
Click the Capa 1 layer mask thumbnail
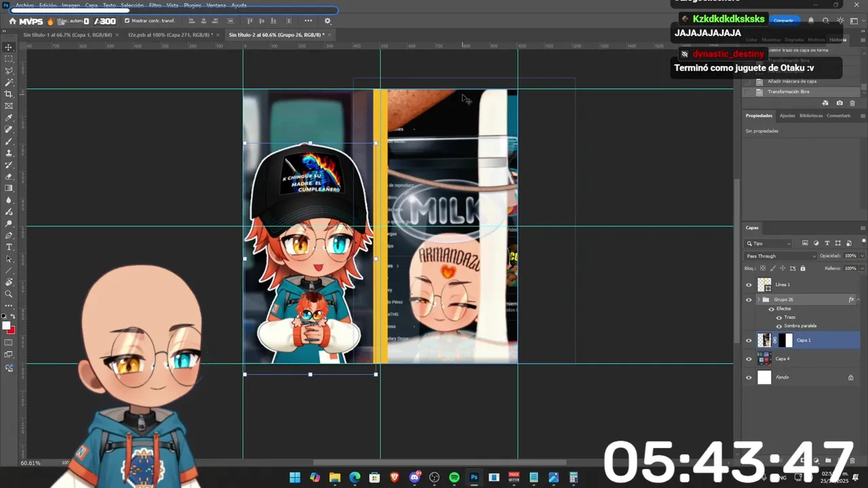785,340
